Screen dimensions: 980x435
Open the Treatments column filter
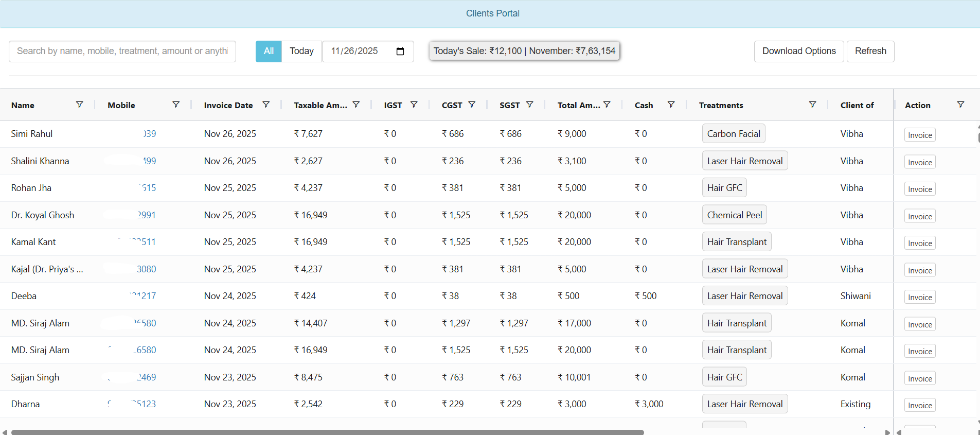[812, 105]
